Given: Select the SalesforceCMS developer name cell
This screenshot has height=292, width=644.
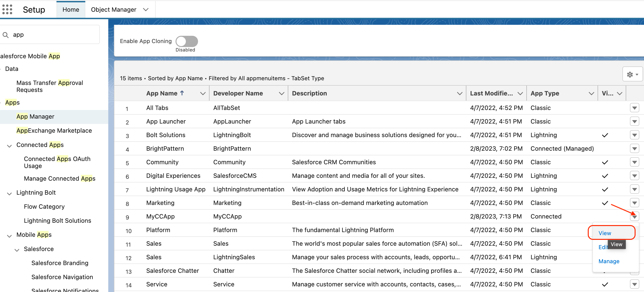Looking at the screenshot, I should tap(235, 176).
